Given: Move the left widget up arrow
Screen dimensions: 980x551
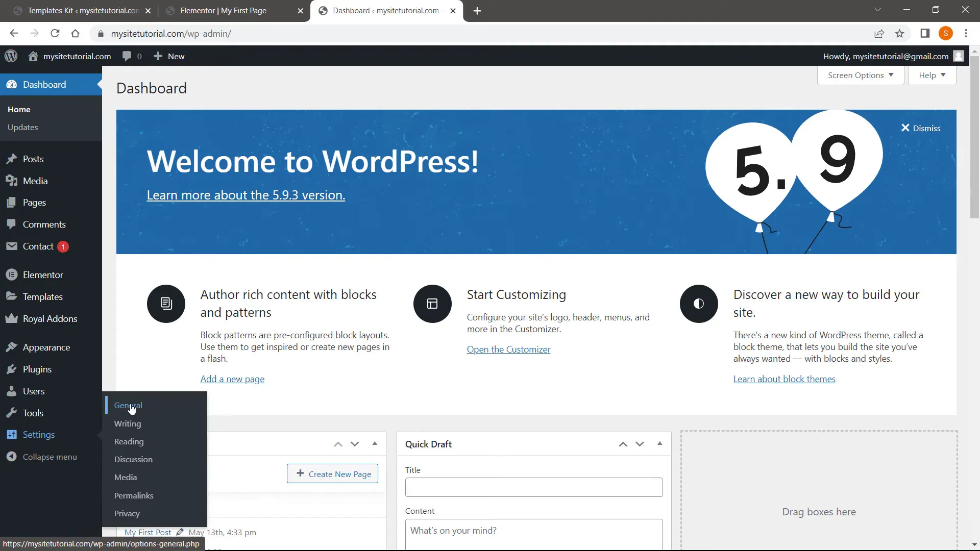Looking at the screenshot, I should (338, 444).
